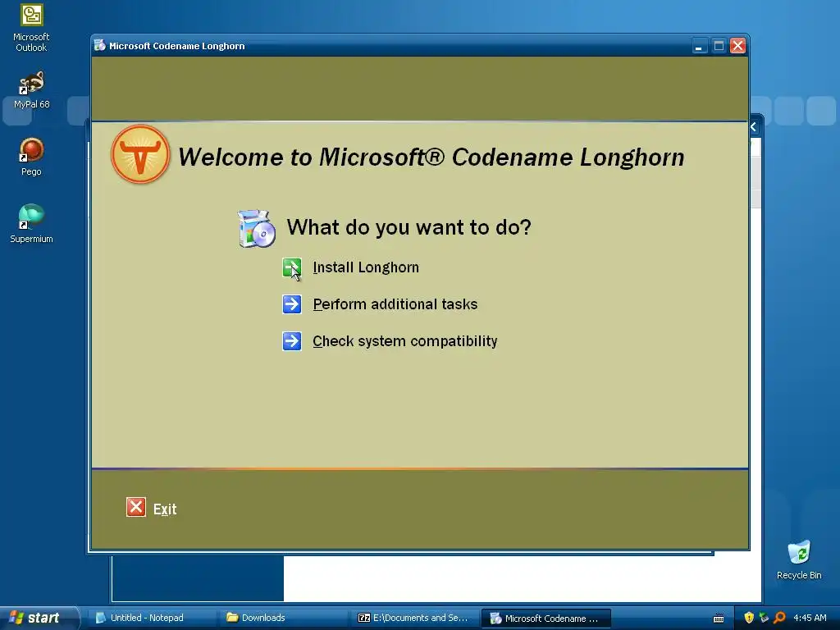Switch to the 7-Zip E:\Documents taskbar button
The height and width of the screenshot is (630, 840).
tap(415, 618)
